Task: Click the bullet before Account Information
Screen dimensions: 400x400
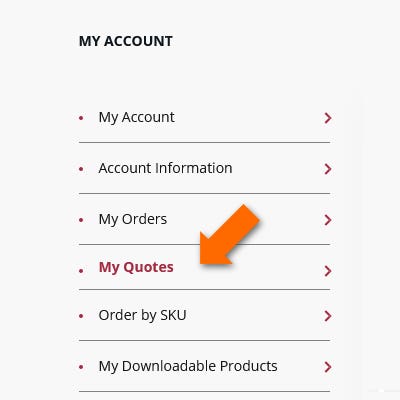Action: [x=81, y=169]
